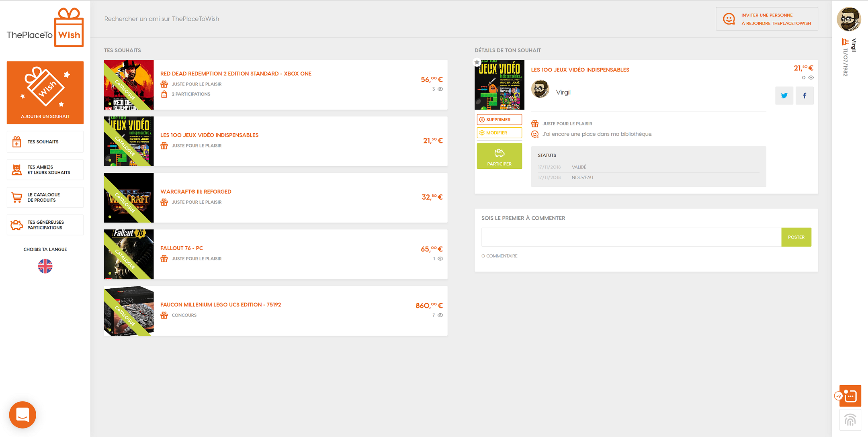Open the chat bubble widget
868x437 pixels.
point(23,415)
